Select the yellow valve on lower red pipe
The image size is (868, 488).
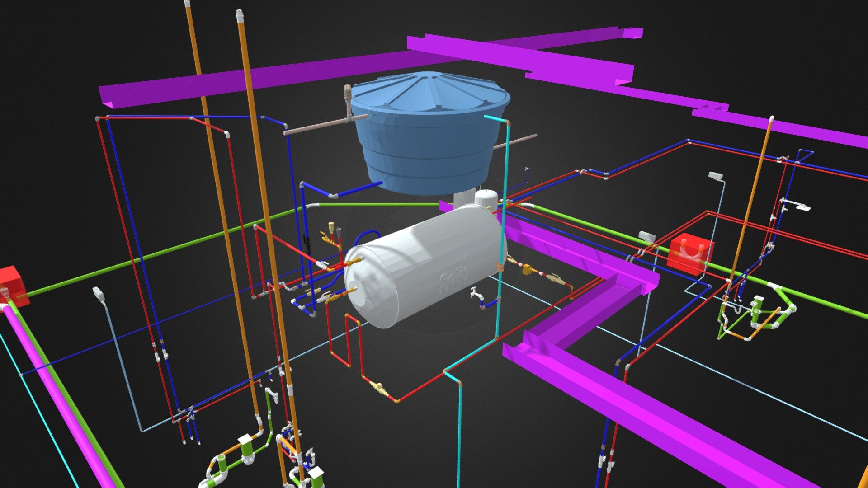[x=379, y=389]
